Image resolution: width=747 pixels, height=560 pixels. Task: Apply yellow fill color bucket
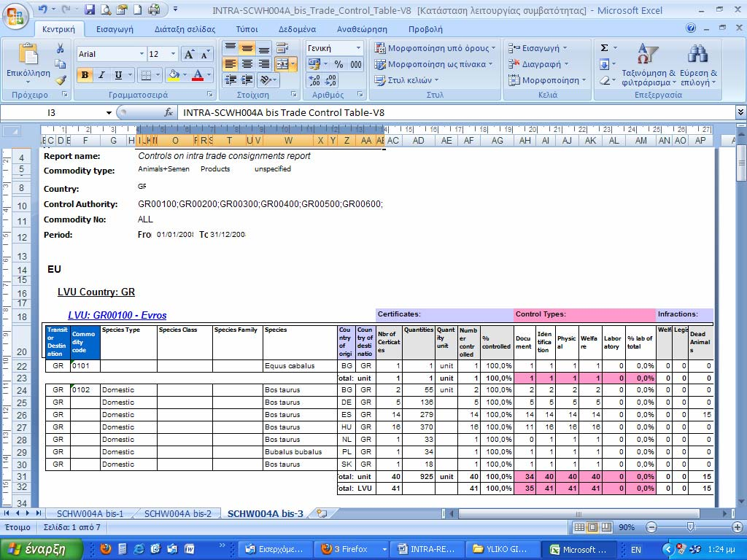tap(174, 75)
